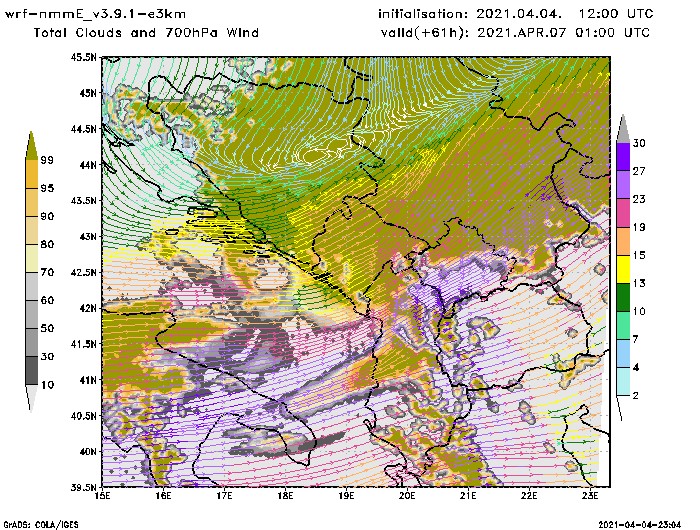Image resolution: width=700 pixels, height=530 pixels.
Task: Click the 21E longitude label
Action: tap(468, 496)
